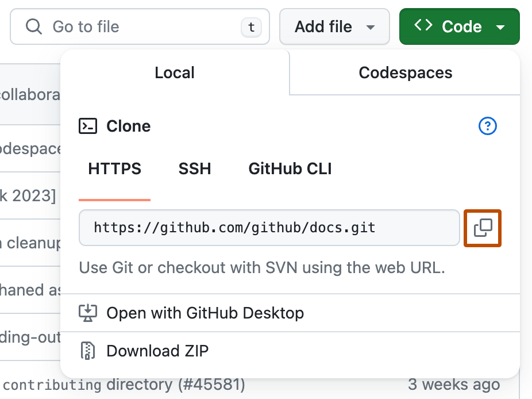Screen dimensions: 532x399
Task: Open the Add file dropdown
Action: pyautogui.click(x=334, y=26)
